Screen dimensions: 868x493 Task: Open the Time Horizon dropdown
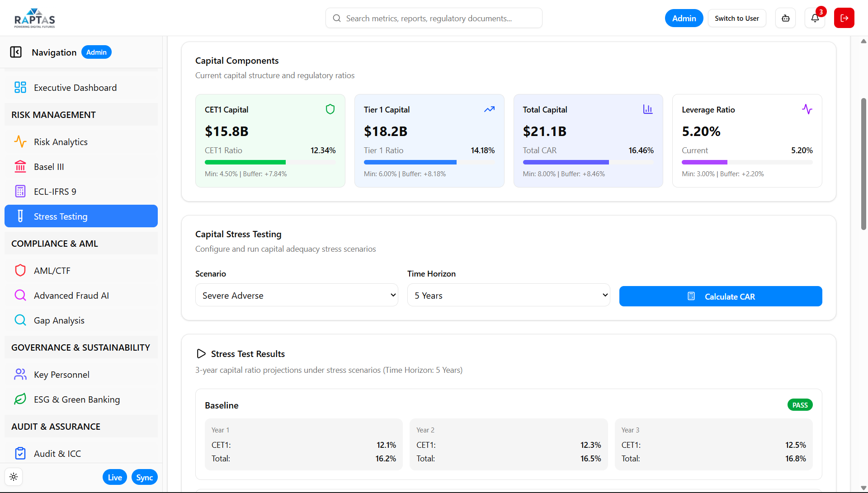tap(509, 295)
